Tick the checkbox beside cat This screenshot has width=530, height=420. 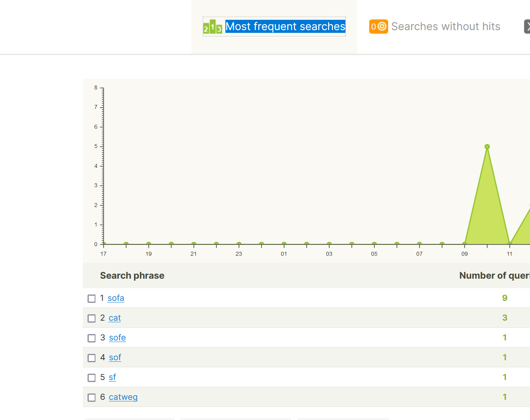(x=92, y=318)
